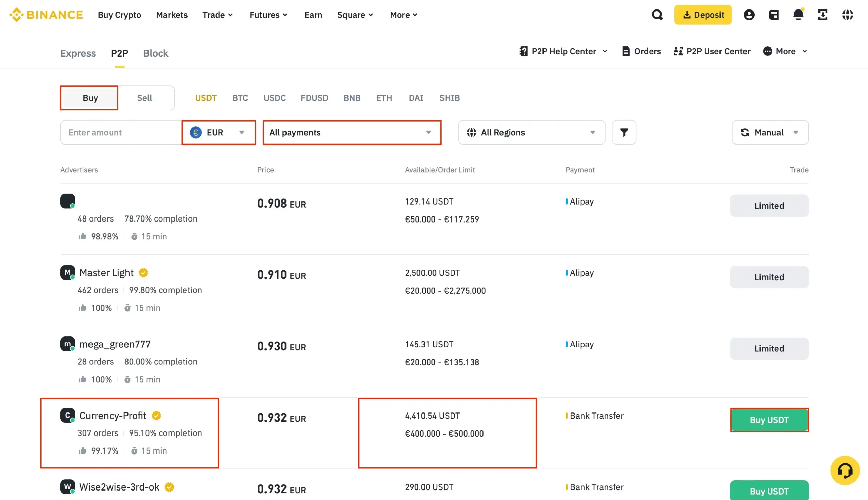The width and height of the screenshot is (868, 500).
Task: Select the Buy toggle
Action: tap(90, 98)
